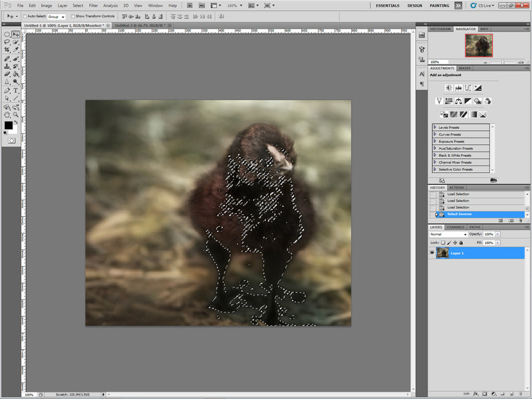Add a Channel Mixer adjustment
Viewport: 532px width, 399px height.
pyautogui.click(x=487, y=101)
